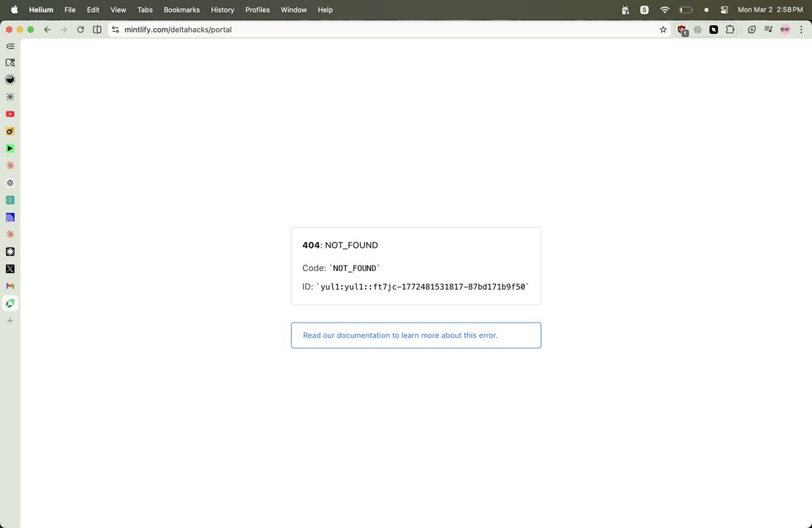Open the green play-arrow sidebar tab
This screenshot has height=528, width=812.
coord(10,148)
